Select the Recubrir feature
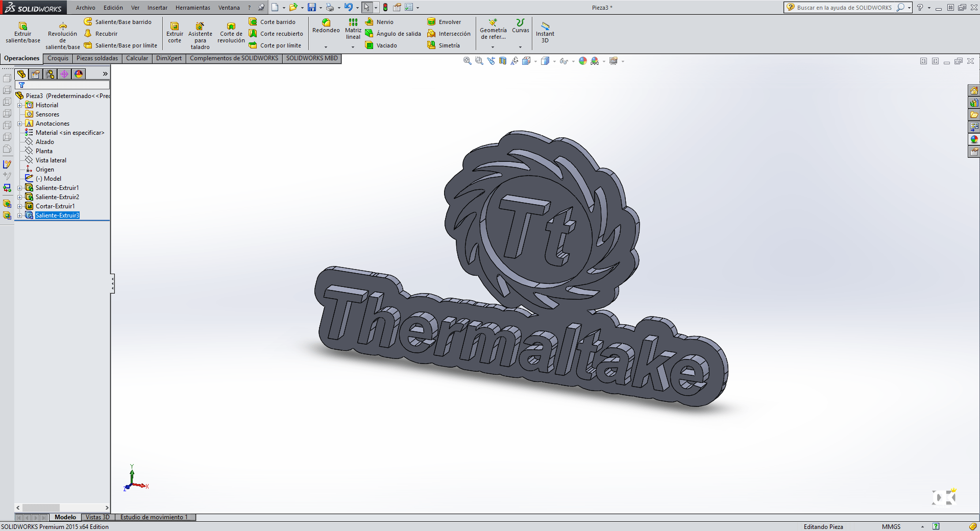Viewport: 980px width, 531px height. coord(101,34)
